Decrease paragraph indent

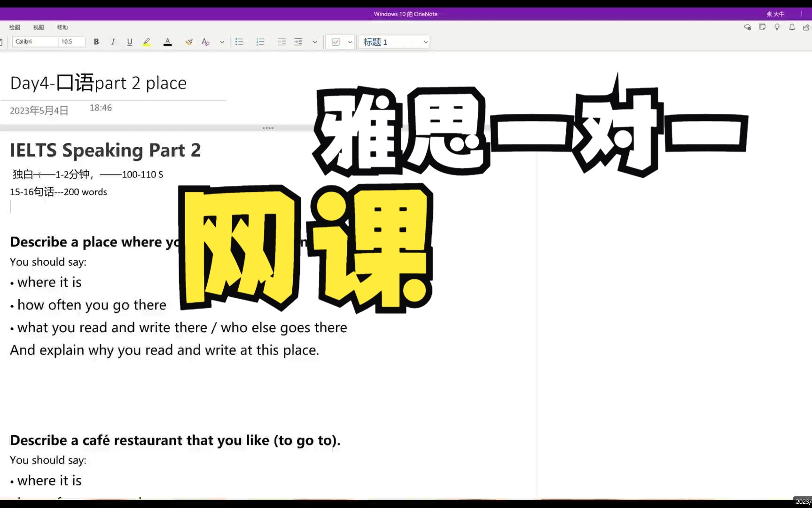(281, 42)
